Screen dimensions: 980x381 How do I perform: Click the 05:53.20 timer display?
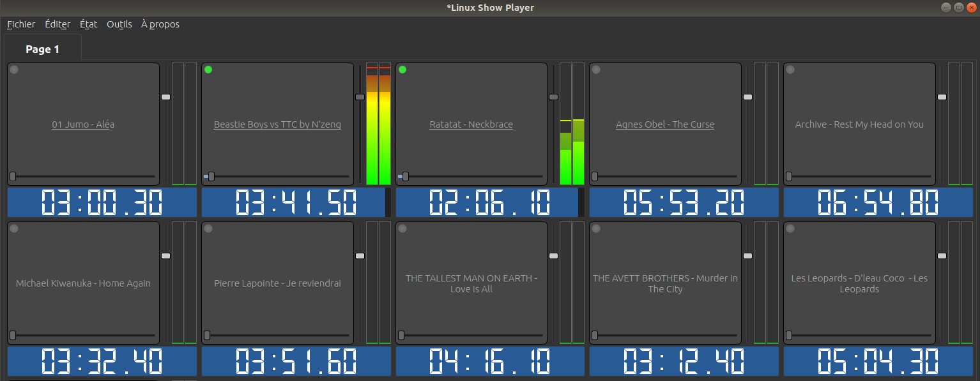point(684,202)
